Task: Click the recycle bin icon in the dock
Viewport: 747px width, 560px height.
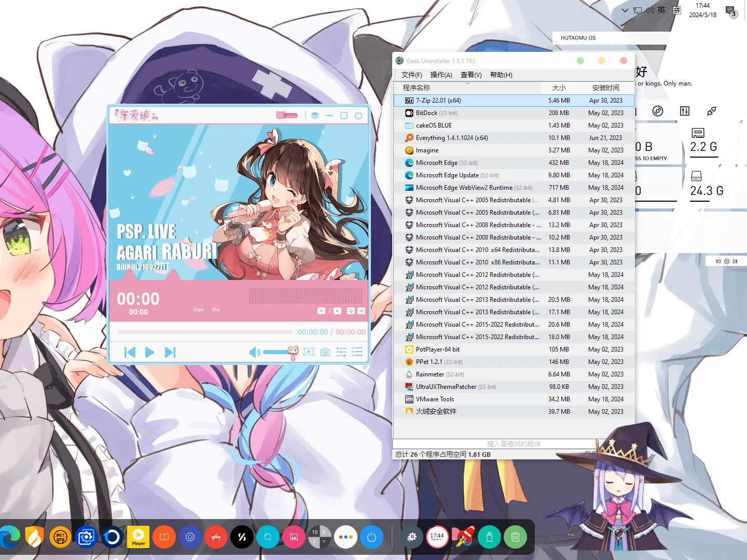Action: [x=515, y=537]
